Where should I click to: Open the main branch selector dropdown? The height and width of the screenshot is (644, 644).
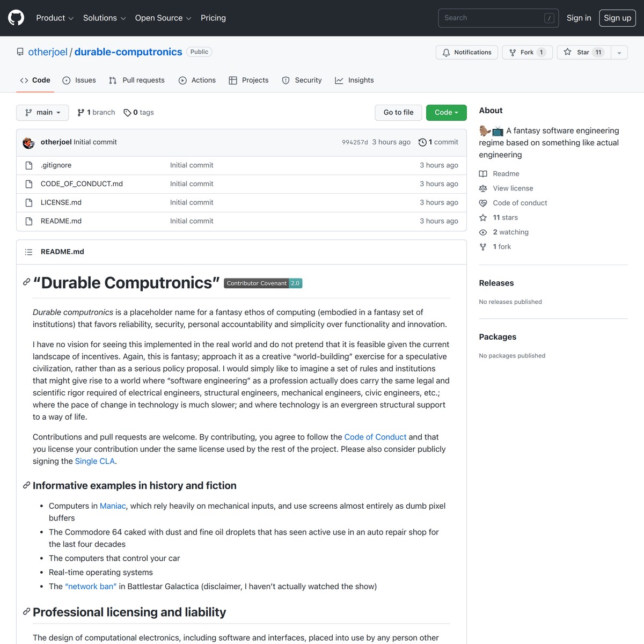(42, 112)
